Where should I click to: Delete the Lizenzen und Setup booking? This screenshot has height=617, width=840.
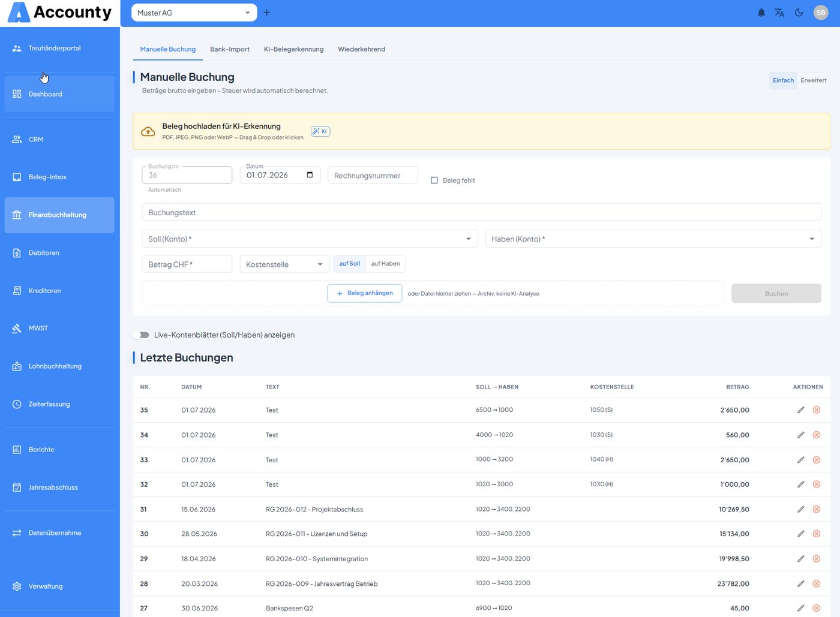click(817, 534)
